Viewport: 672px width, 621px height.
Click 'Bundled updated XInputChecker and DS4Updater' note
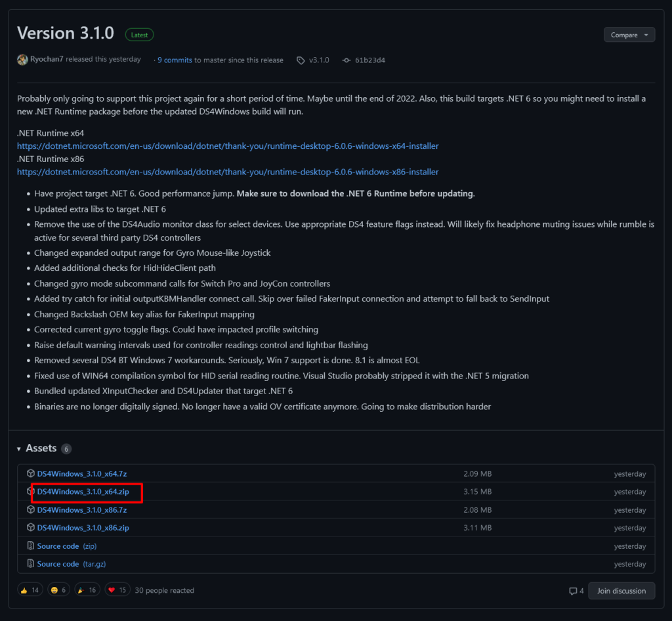click(163, 391)
